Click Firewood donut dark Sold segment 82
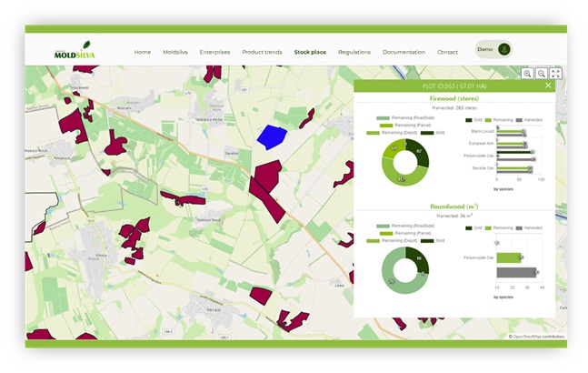 click(x=419, y=152)
